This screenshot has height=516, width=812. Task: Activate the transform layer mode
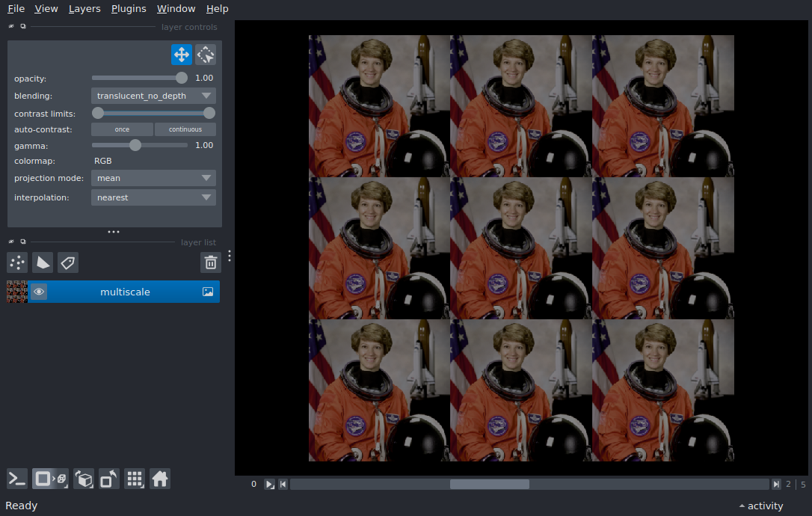coord(206,55)
